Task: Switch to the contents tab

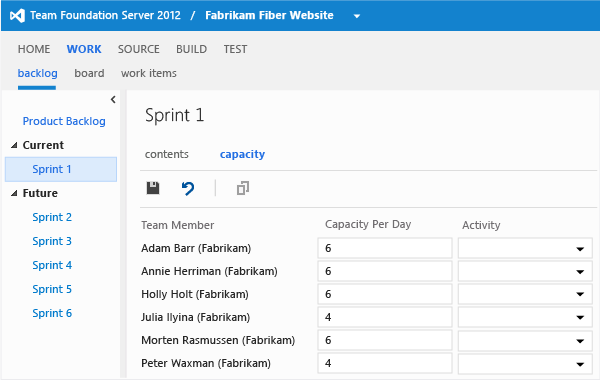Action: pos(166,154)
